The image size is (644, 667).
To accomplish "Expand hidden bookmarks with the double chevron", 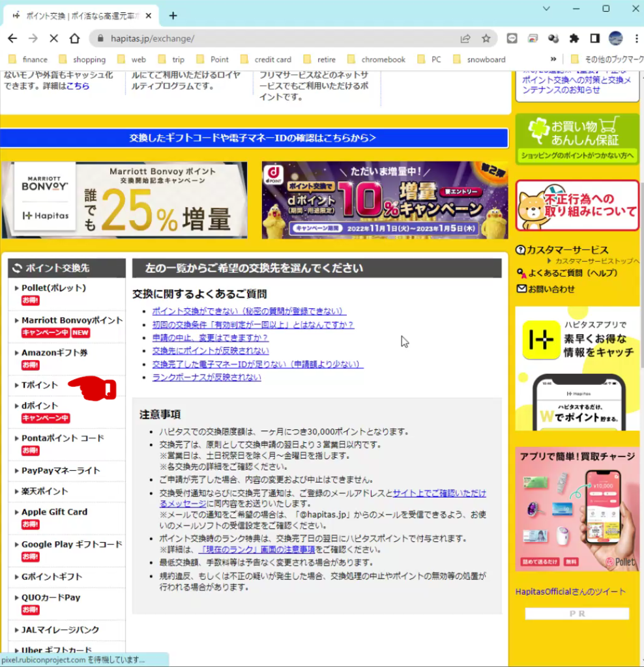I will pyautogui.click(x=553, y=59).
